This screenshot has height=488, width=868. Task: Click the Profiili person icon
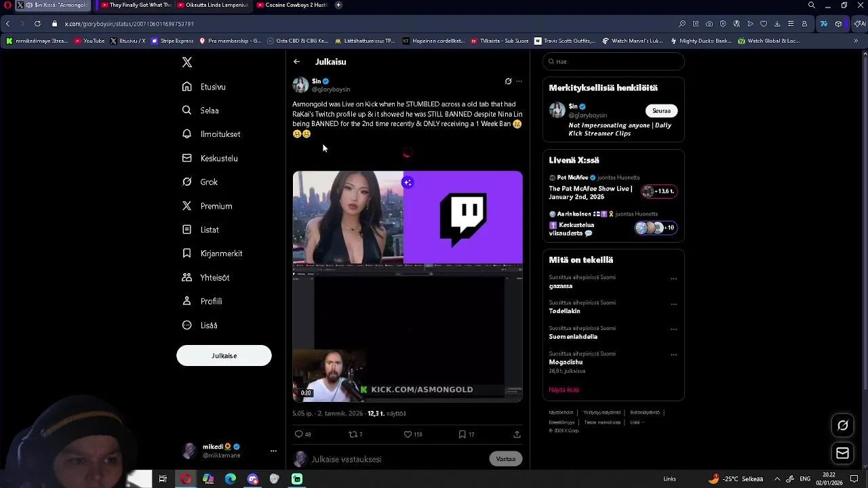[x=186, y=301]
